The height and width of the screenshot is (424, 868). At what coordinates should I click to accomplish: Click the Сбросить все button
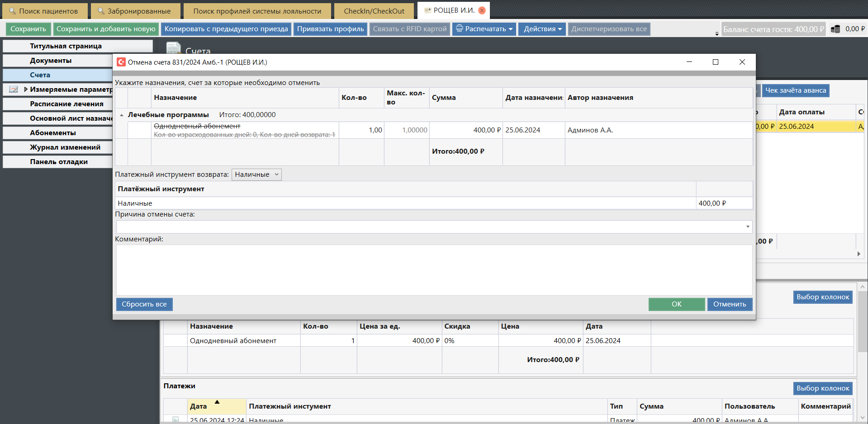tap(144, 304)
